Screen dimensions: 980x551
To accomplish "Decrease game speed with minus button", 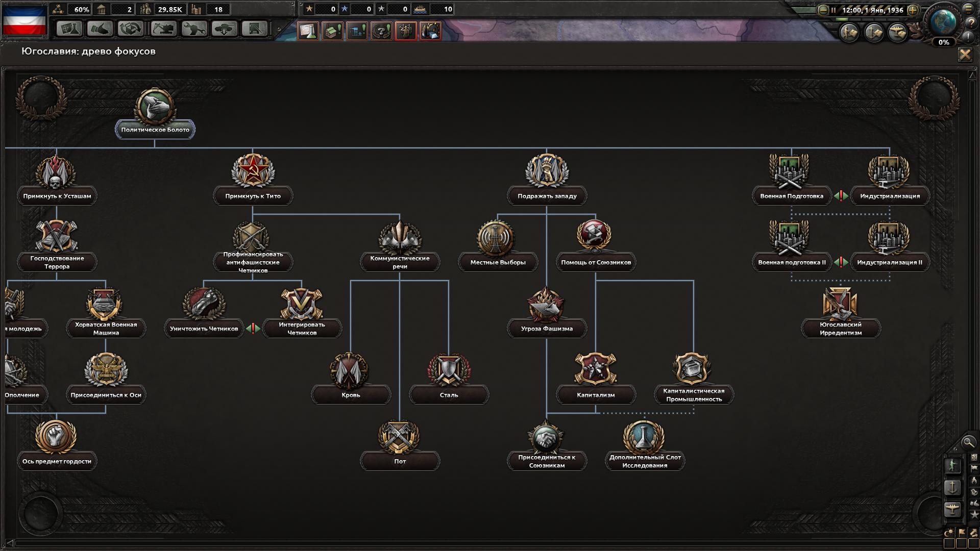I will click(x=823, y=10).
